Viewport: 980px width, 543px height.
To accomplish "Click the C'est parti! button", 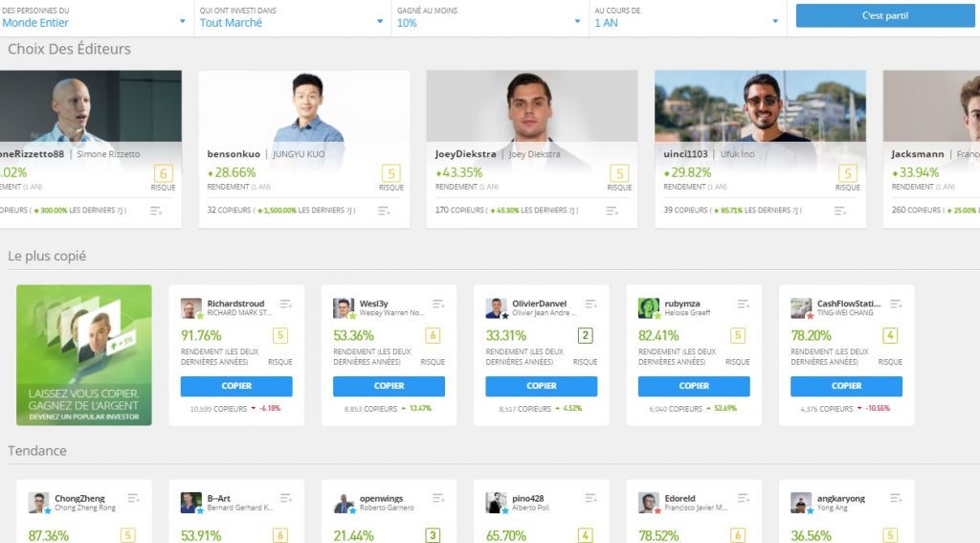I will click(885, 15).
